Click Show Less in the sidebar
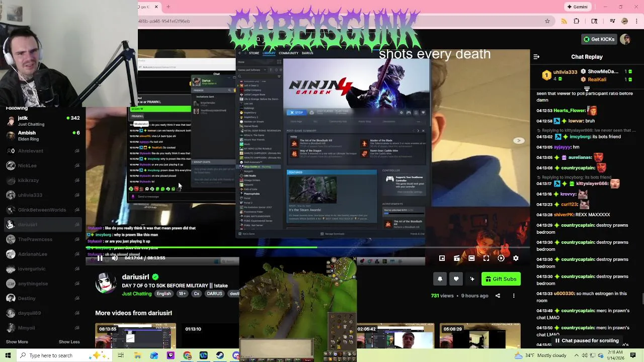The width and height of the screenshot is (644, 362). click(x=69, y=342)
